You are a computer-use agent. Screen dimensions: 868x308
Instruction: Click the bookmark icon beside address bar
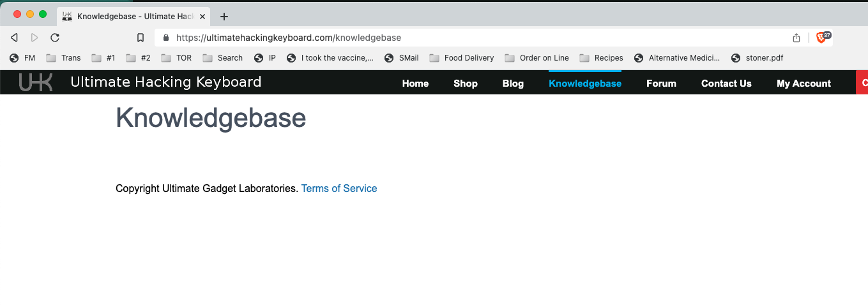(x=141, y=38)
